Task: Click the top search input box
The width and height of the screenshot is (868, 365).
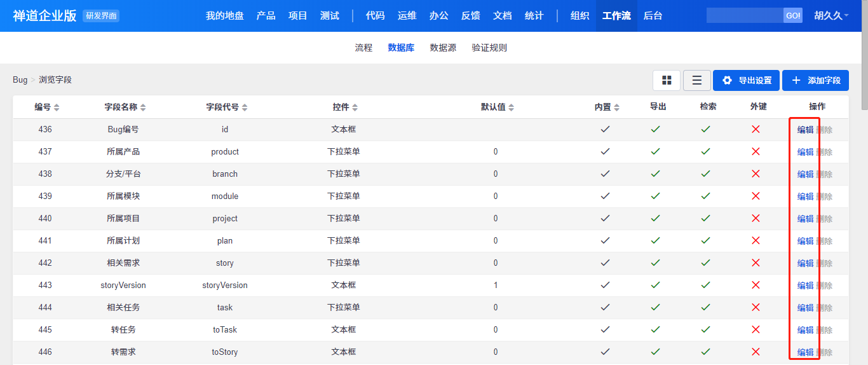Action: point(745,16)
